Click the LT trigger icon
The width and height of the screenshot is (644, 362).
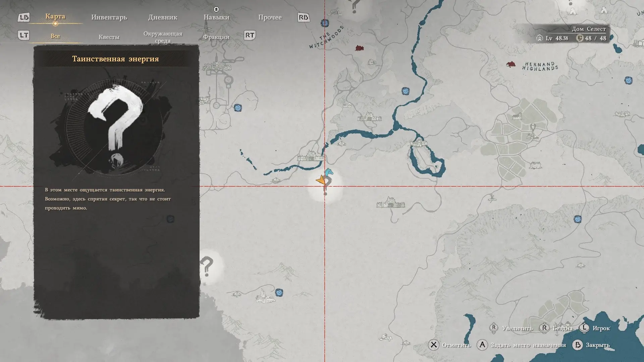tap(23, 35)
